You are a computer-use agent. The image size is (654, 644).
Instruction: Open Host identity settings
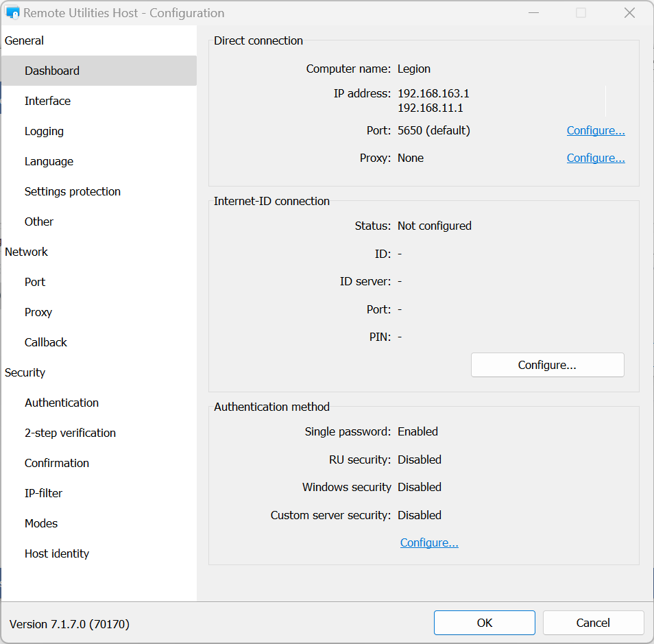57,553
